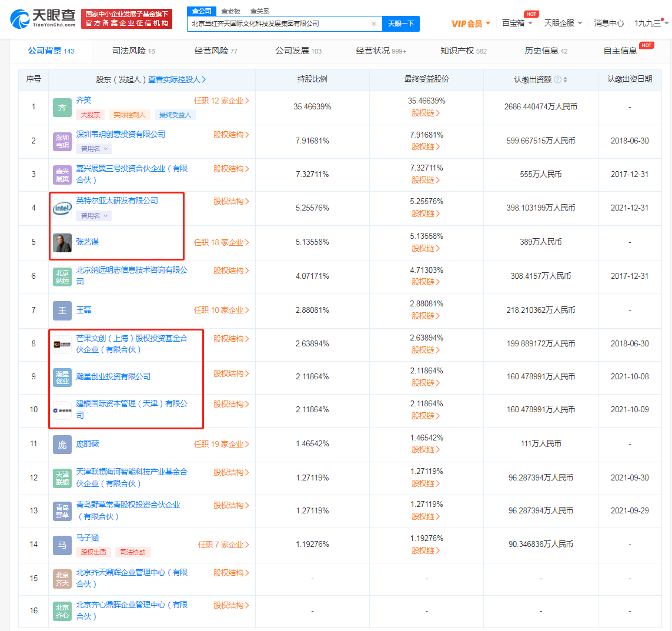The height and width of the screenshot is (631, 672).
Task: Click the TianYanCha logo
Action: [42, 19]
